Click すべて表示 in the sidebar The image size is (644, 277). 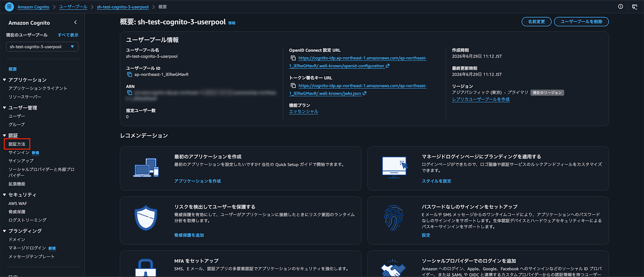pyautogui.click(x=68, y=35)
